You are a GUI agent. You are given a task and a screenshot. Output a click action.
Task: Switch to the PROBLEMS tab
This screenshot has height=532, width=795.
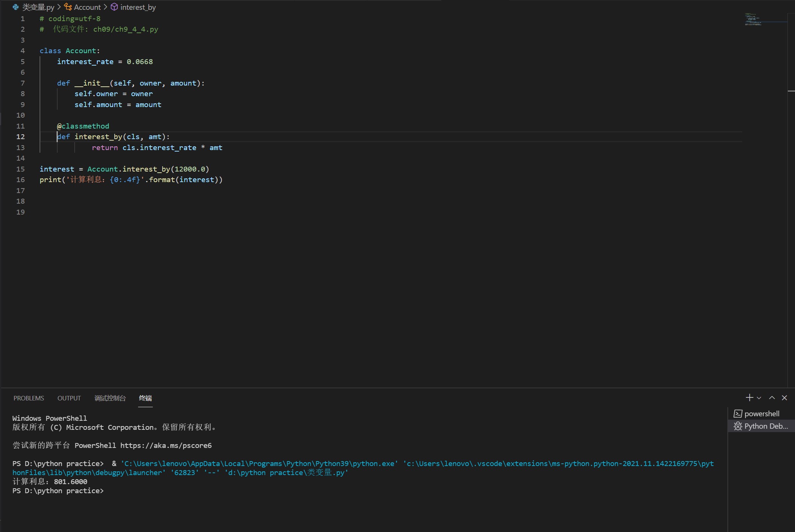29,398
